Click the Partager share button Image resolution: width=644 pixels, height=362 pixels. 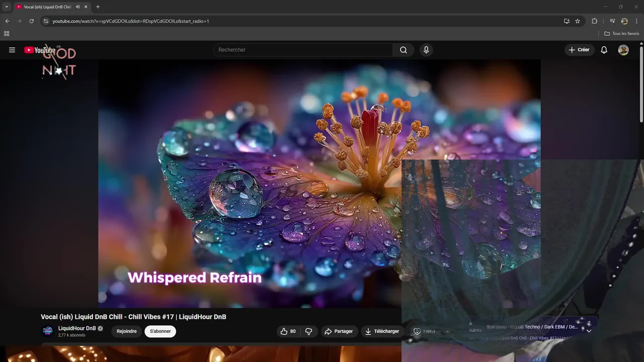click(x=339, y=331)
